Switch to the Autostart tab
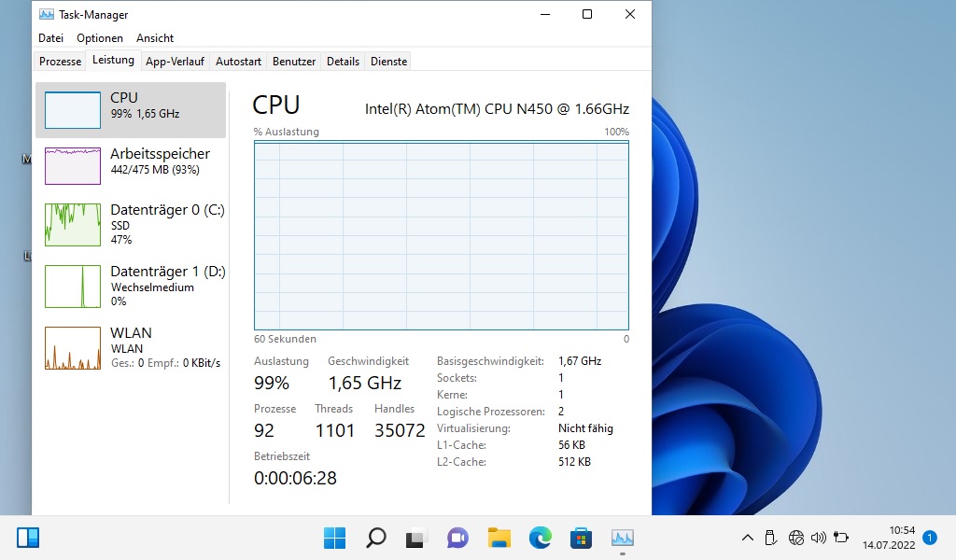Image resolution: width=956 pixels, height=560 pixels. point(238,62)
